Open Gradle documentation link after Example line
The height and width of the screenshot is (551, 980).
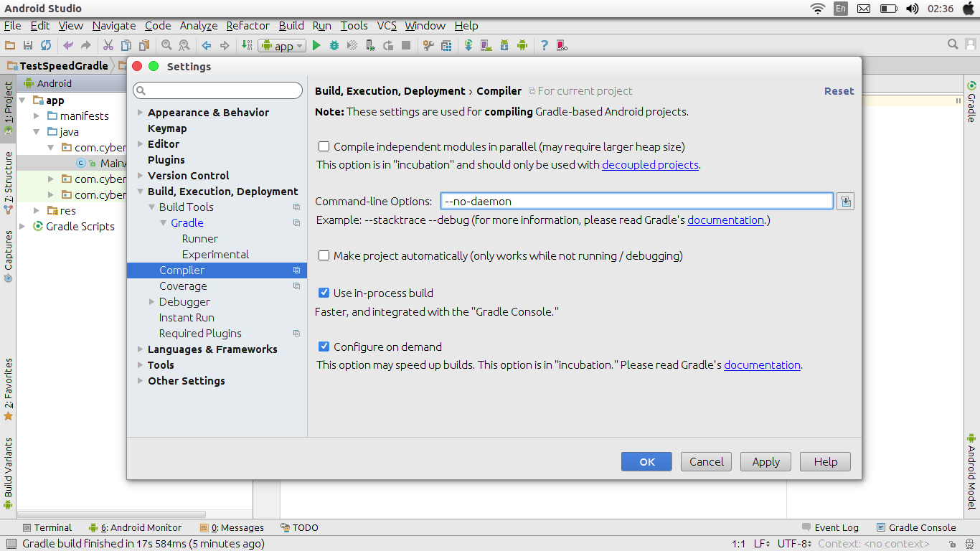click(725, 220)
